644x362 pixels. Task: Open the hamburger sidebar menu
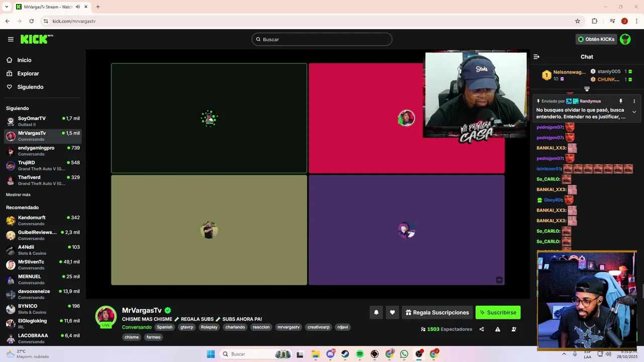pos(11,39)
